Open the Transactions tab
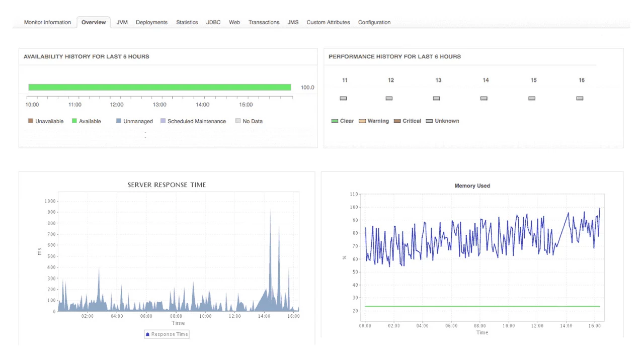Viewport: 644px width, 362px height. [x=264, y=22]
